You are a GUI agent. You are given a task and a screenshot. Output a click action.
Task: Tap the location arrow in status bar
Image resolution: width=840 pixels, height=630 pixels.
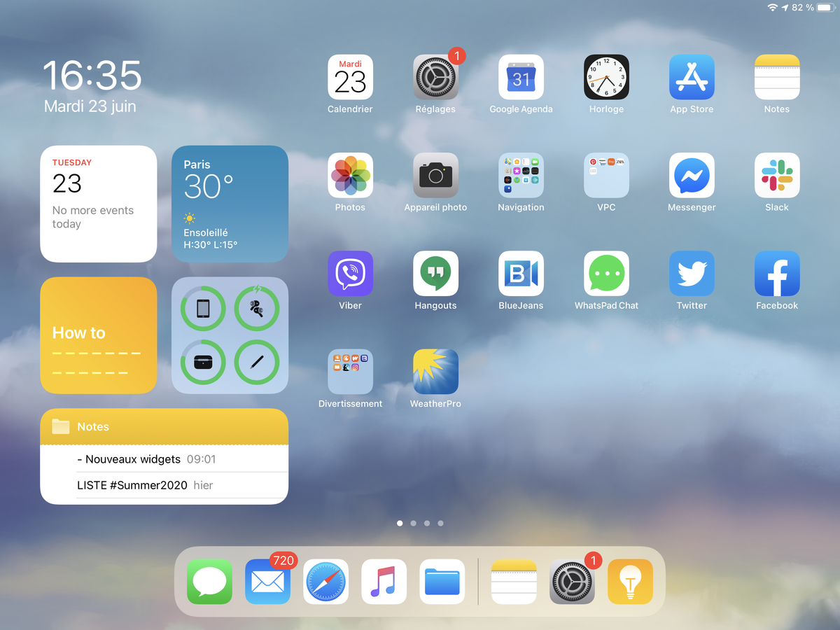785,8
